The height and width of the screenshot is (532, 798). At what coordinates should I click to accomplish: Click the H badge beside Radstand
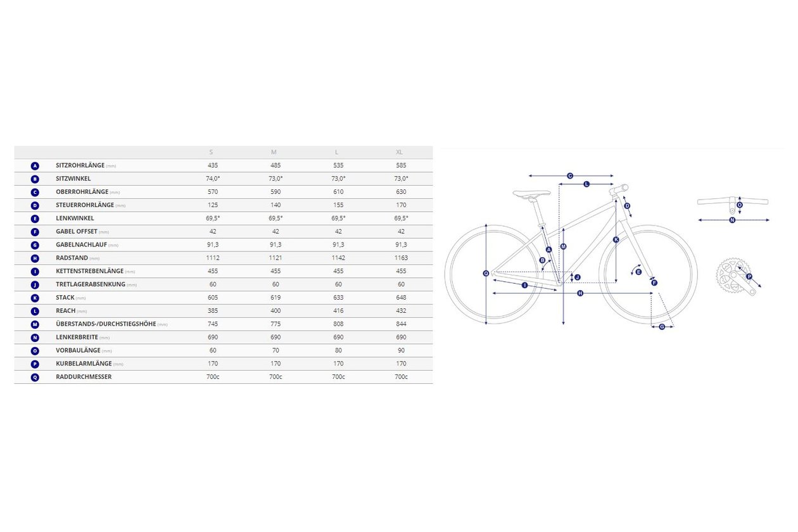coord(35,258)
